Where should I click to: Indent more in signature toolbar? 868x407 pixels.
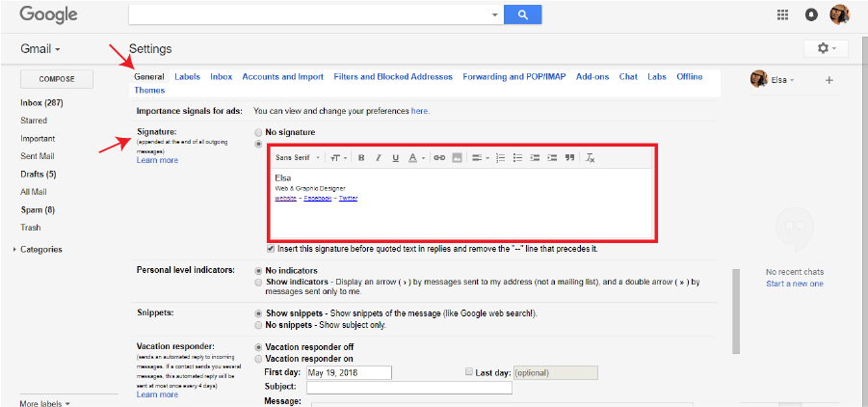pos(552,158)
